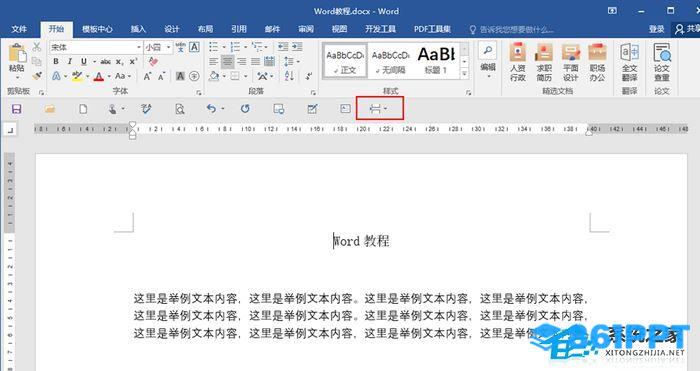This screenshot has height=371, width=700.
Task: Toggle superscript formatting
Action: [133, 62]
